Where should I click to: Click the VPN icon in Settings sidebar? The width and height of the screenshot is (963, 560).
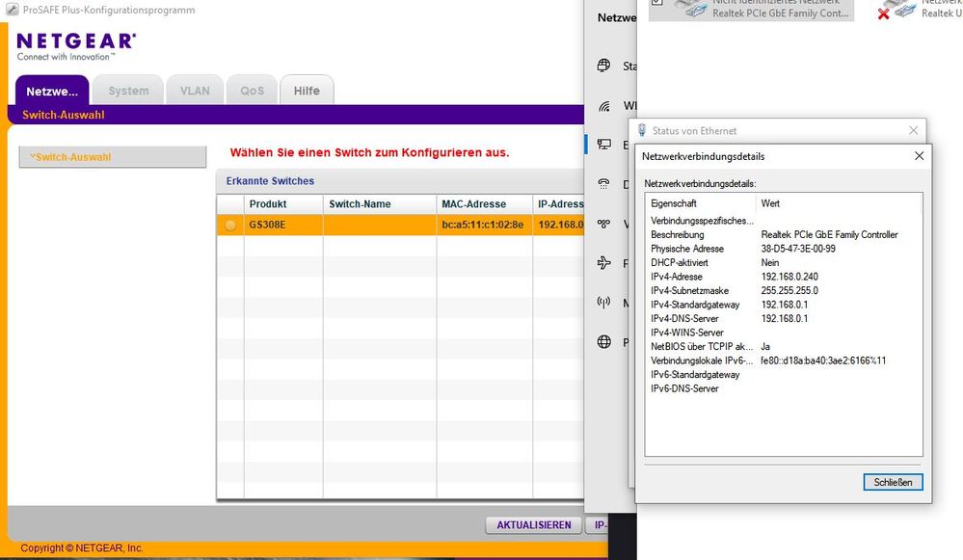603,224
